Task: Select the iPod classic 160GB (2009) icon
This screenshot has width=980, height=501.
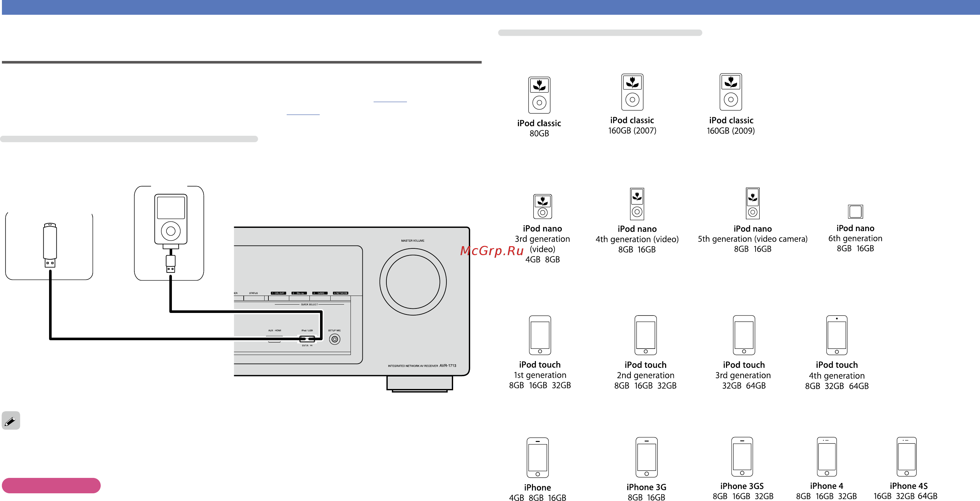Action: click(x=731, y=92)
